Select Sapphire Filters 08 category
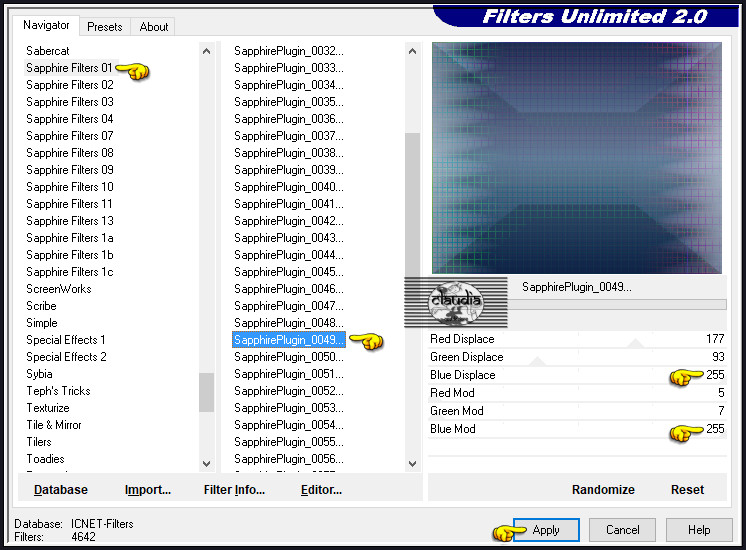The image size is (746, 550). [70, 153]
